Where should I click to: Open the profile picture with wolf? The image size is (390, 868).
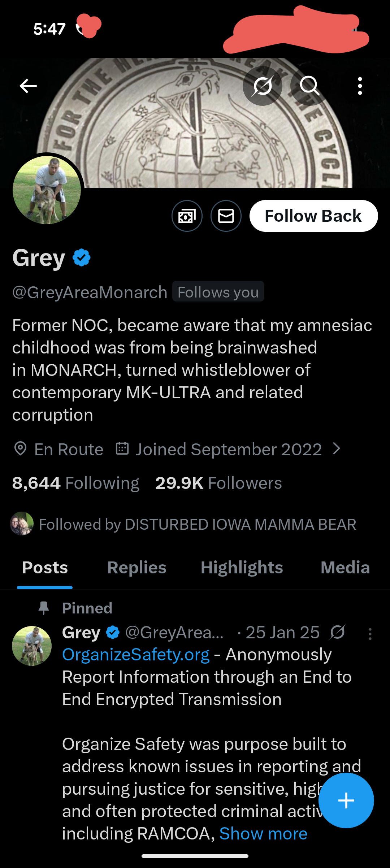point(47,190)
